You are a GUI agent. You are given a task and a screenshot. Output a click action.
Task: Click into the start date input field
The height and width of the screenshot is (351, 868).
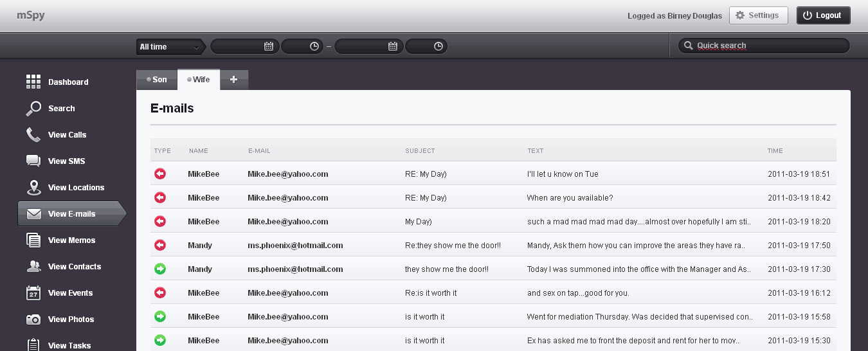tap(244, 46)
